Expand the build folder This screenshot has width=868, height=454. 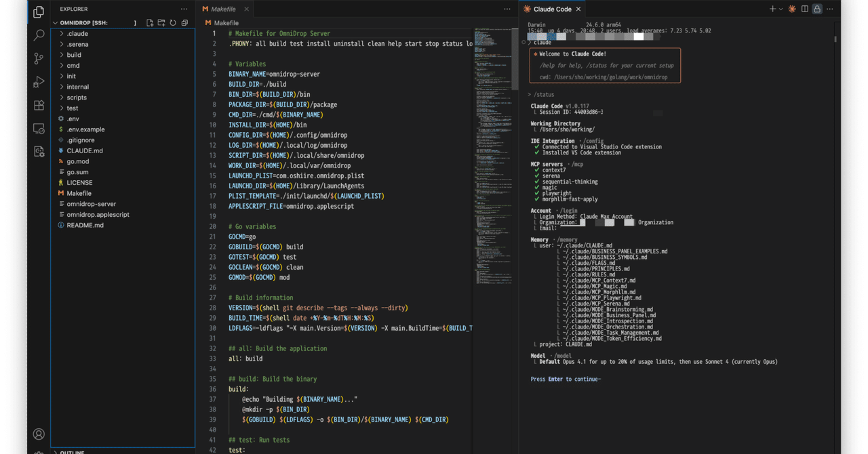123,55
